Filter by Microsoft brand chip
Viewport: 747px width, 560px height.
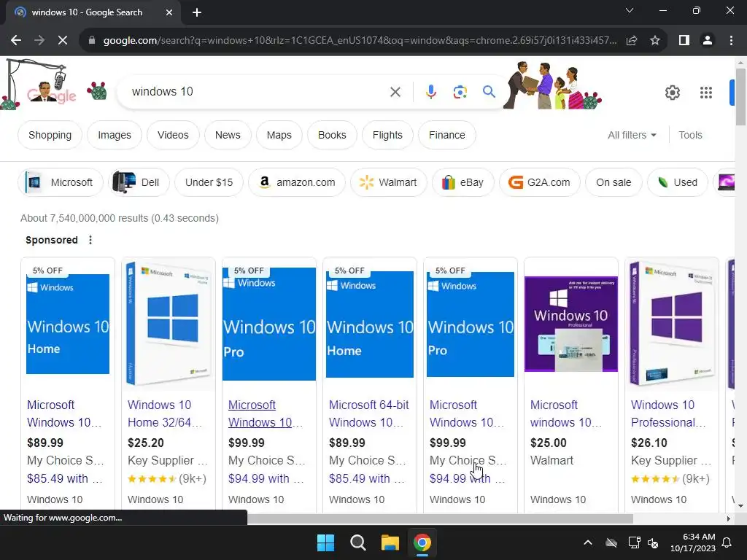61,182
